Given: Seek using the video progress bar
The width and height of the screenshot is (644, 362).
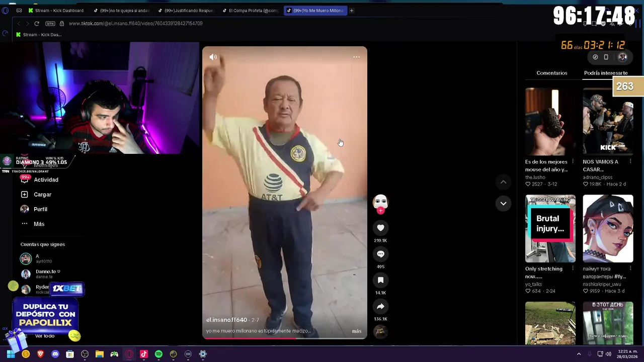Looking at the screenshot, I should click(x=285, y=338).
